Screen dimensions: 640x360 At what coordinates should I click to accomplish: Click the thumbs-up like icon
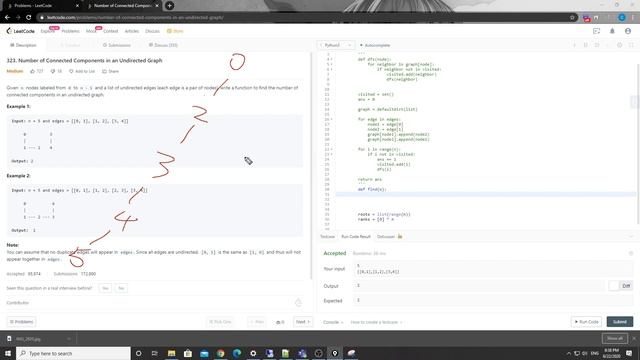pos(33,71)
